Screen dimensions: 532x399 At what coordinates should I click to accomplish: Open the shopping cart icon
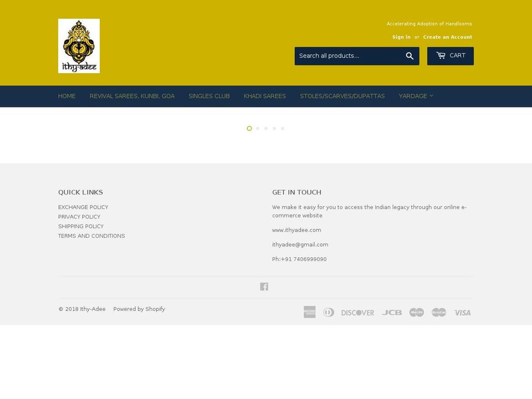[441, 55]
